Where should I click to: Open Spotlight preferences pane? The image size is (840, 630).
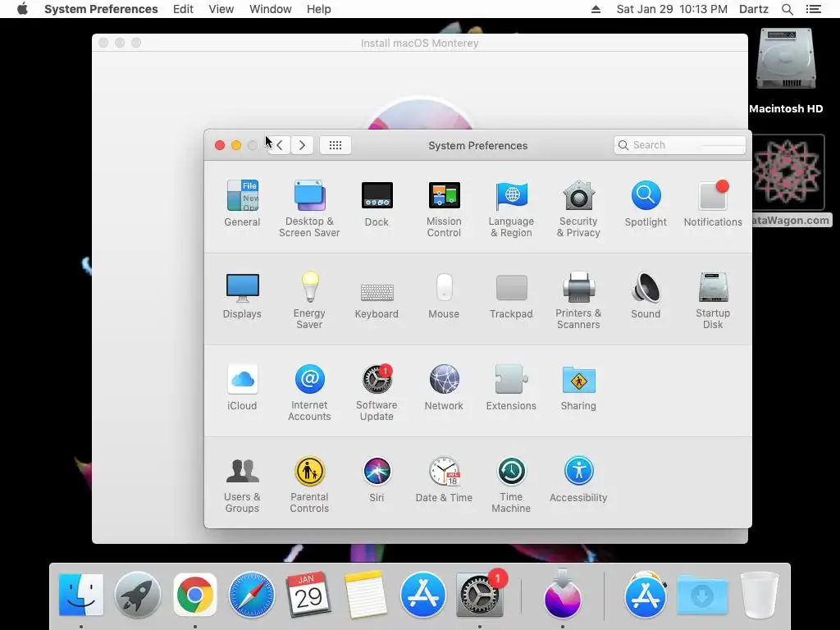point(646,203)
